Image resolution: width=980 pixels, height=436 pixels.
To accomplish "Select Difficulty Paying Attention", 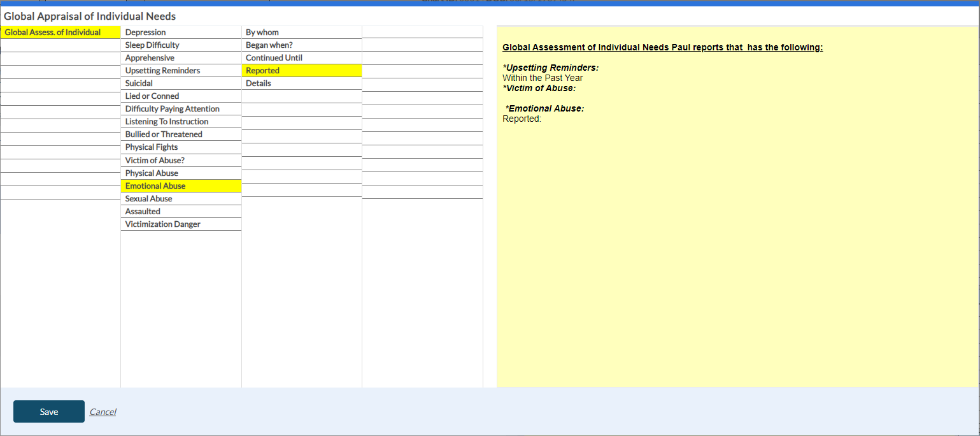I will click(173, 109).
